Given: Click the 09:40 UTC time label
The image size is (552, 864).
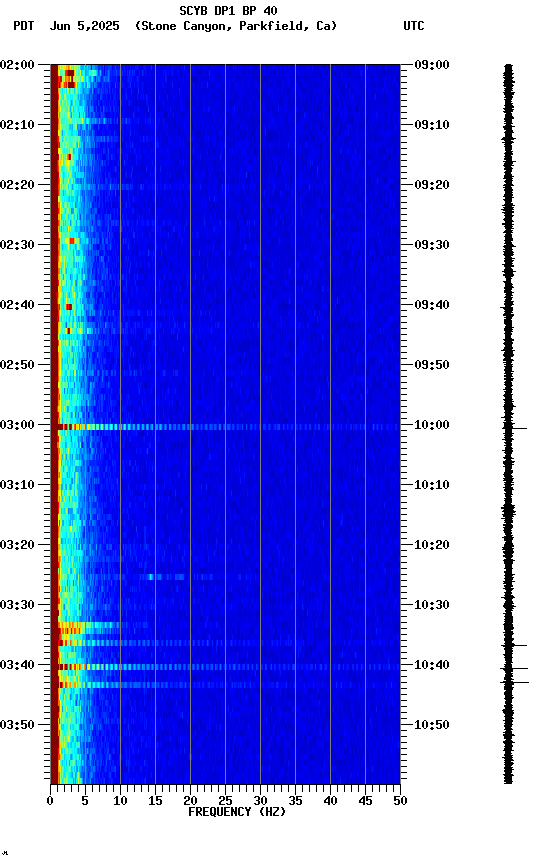Looking at the screenshot, I should tap(432, 305).
